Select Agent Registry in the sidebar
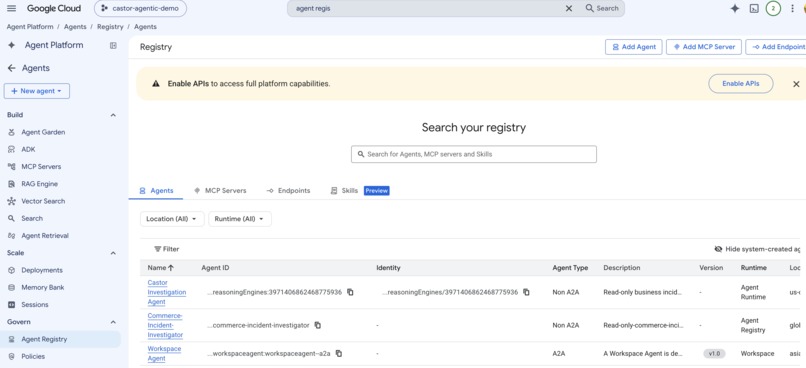806x368 pixels. [x=60, y=339]
